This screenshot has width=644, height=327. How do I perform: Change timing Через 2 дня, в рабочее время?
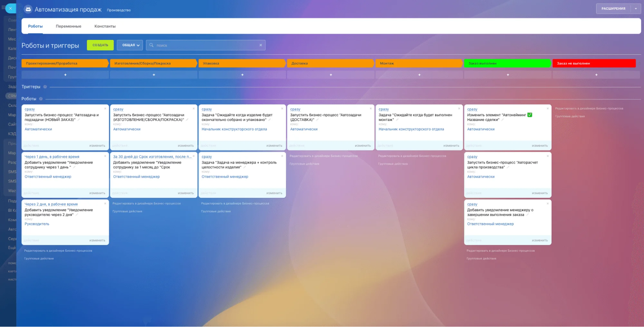coord(51,204)
